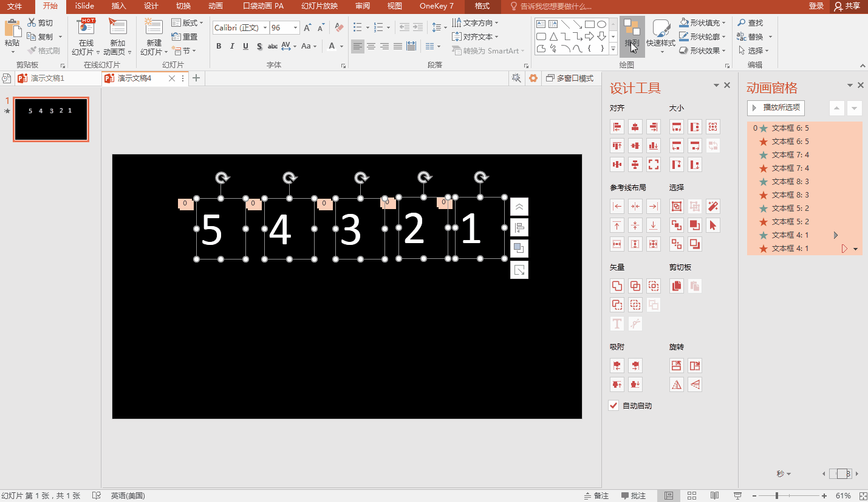Open the 版式 layout dropdown

188,22
